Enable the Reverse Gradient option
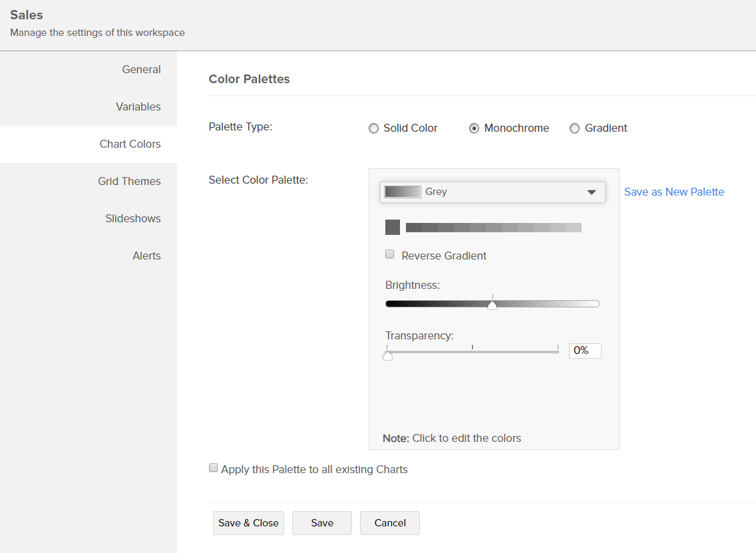 tap(389, 254)
